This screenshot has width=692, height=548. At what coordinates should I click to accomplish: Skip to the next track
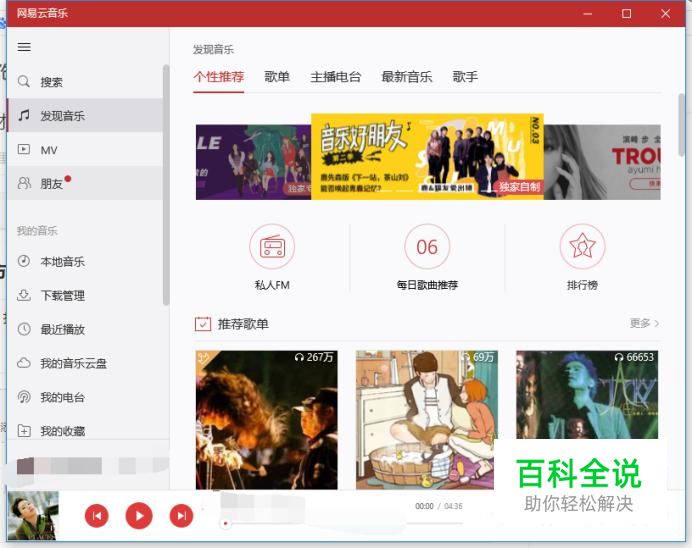pyautogui.click(x=181, y=515)
